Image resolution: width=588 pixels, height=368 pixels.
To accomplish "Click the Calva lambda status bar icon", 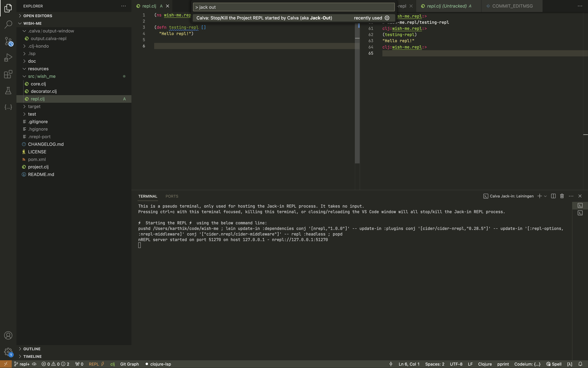I will coord(570,364).
